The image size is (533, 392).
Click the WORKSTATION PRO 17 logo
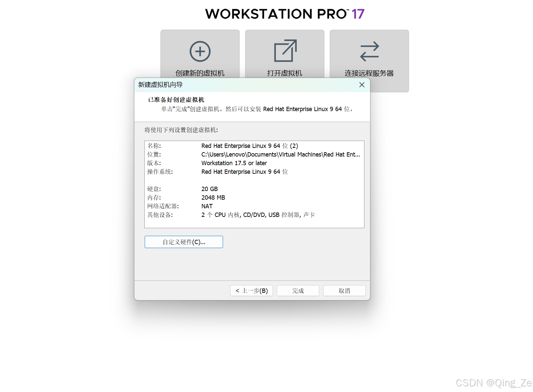click(285, 14)
